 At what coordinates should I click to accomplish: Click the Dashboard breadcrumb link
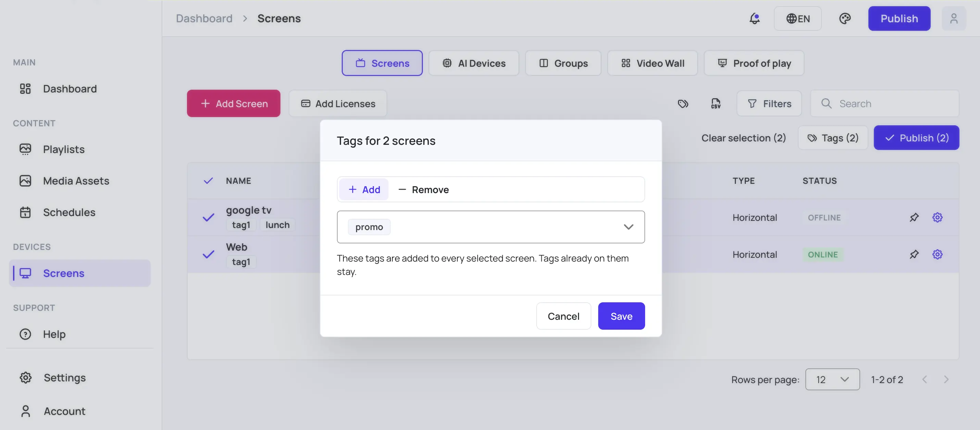[x=204, y=18]
